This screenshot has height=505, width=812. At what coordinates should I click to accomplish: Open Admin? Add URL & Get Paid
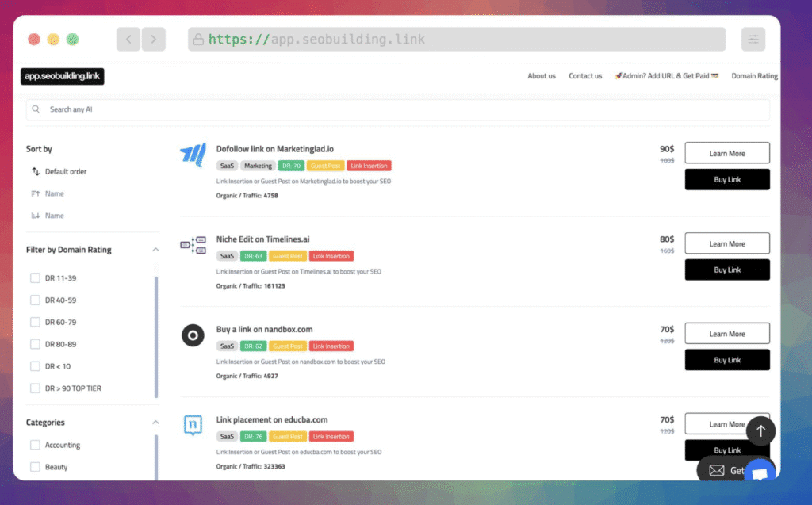coord(666,75)
